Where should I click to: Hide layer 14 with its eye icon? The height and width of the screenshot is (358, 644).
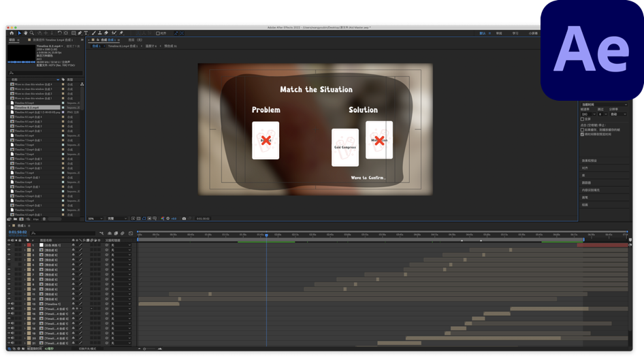9,309
